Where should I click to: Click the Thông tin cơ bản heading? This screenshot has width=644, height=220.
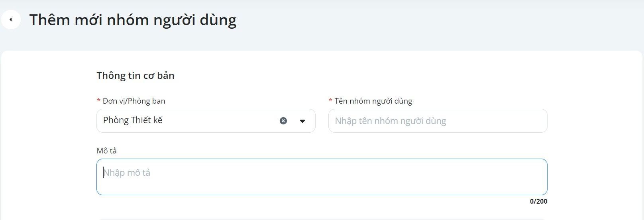click(x=135, y=75)
